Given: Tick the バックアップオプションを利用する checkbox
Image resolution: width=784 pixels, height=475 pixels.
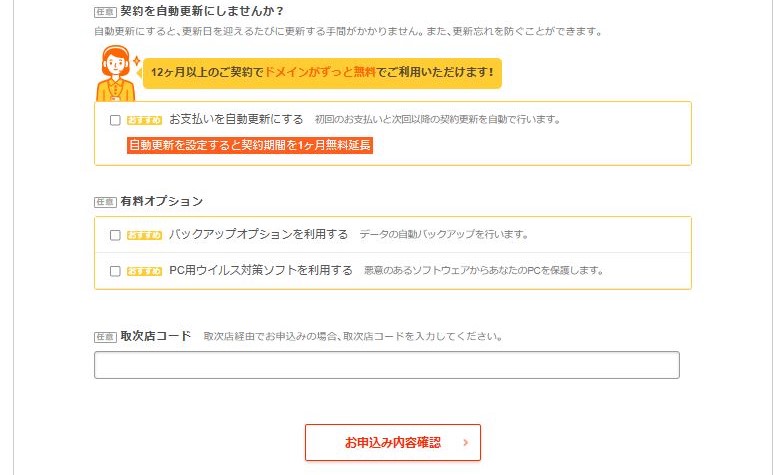Looking at the screenshot, I should tap(115, 235).
